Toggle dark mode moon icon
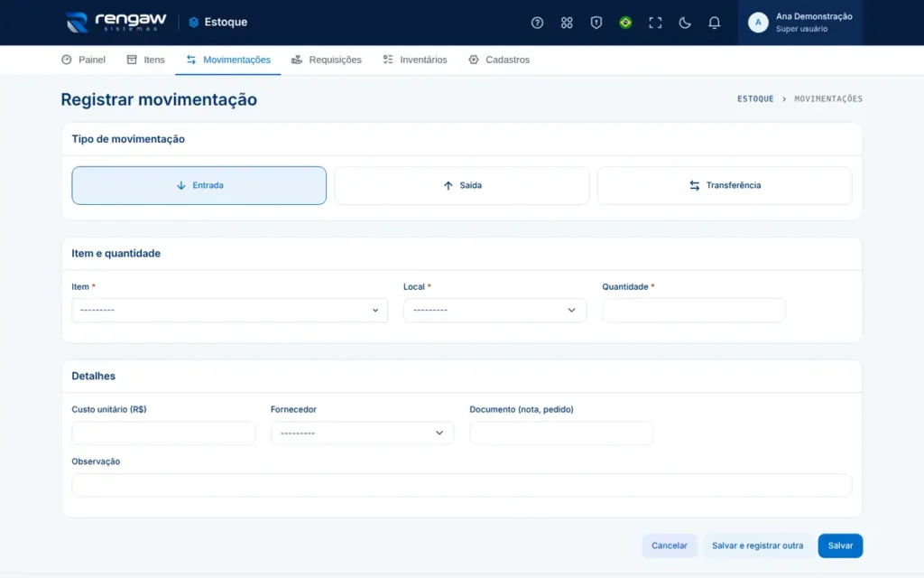 click(x=684, y=23)
